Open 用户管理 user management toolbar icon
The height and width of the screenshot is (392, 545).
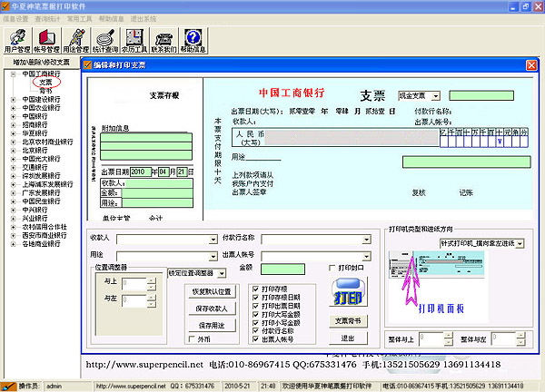[x=17, y=41]
